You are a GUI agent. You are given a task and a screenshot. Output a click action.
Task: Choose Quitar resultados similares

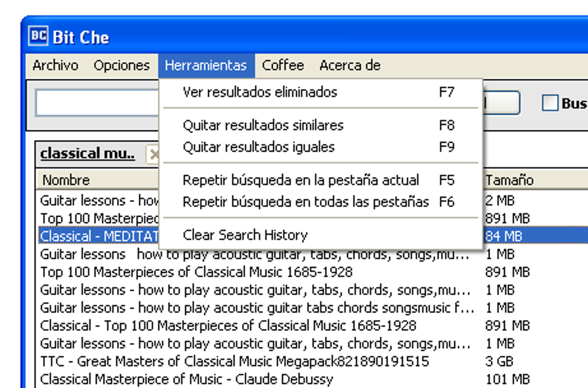point(321,125)
